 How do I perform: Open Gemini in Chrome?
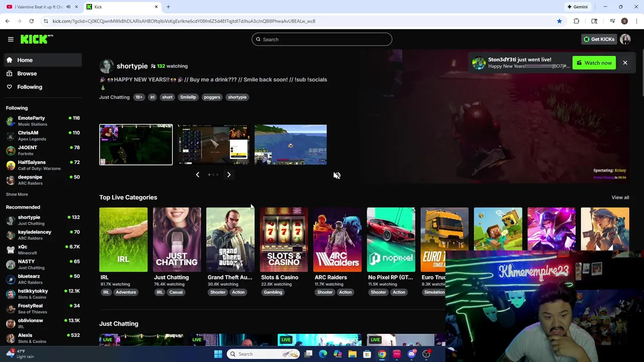coord(577,7)
